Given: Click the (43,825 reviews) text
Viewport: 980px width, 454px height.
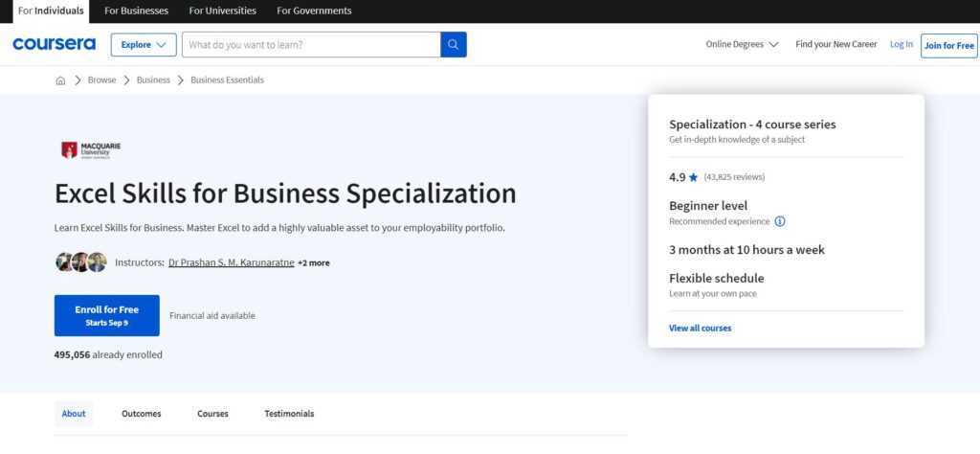Looking at the screenshot, I should click(x=734, y=177).
